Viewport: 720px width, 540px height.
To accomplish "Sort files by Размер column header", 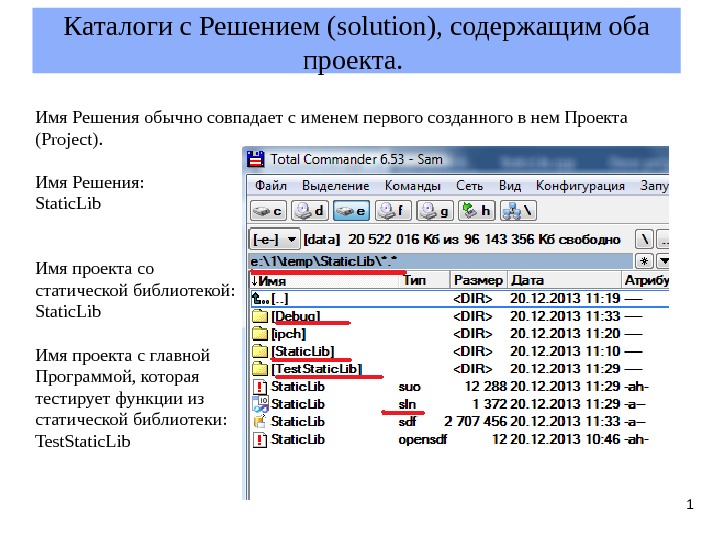I will (478, 280).
